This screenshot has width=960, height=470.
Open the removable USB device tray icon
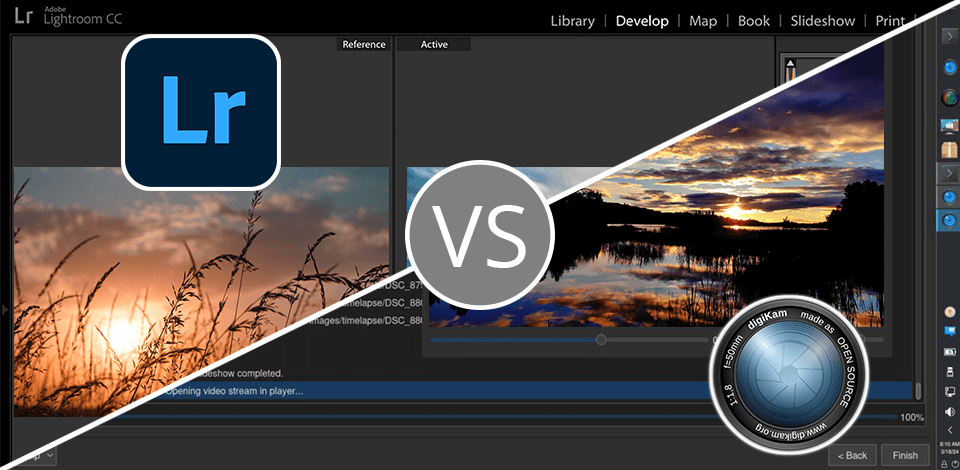(x=950, y=371)
